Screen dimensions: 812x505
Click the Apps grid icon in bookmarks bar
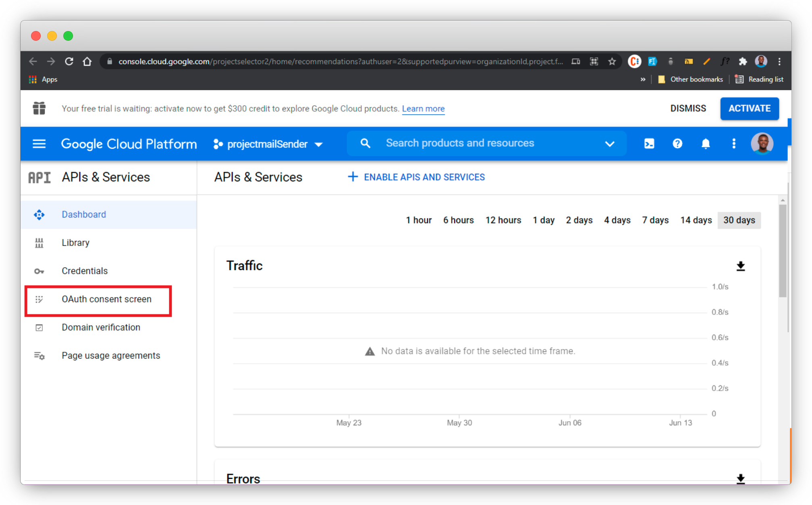[33, 79]
